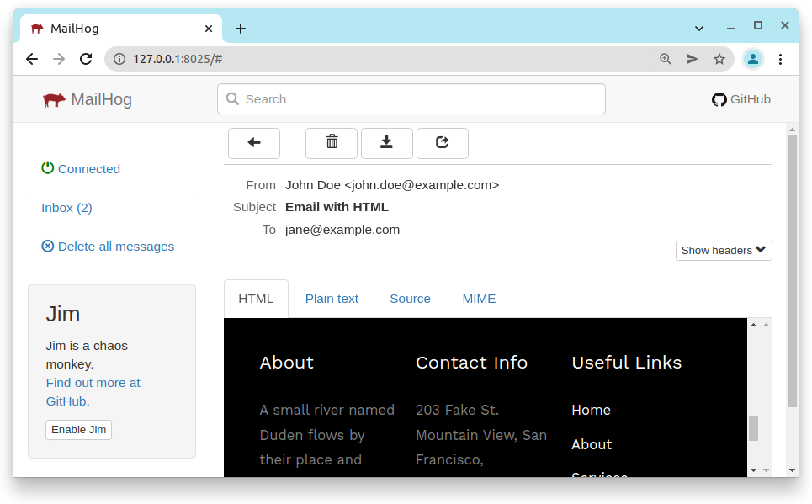812x504 pixels.
Task: Open Chrome three-dot menu
Action: [x=781, y=59]
